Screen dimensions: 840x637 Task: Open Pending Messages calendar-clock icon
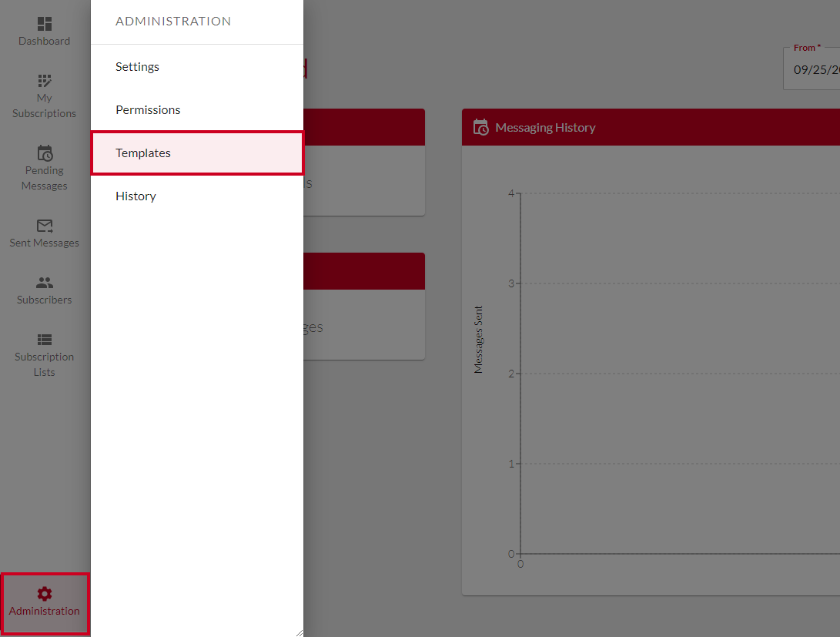pos(45,153)
